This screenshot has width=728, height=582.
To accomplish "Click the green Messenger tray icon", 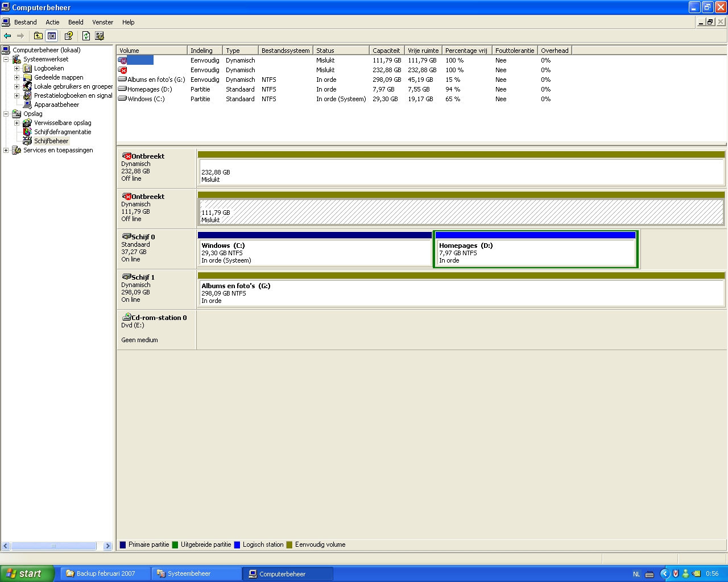I will coord(685,573).
